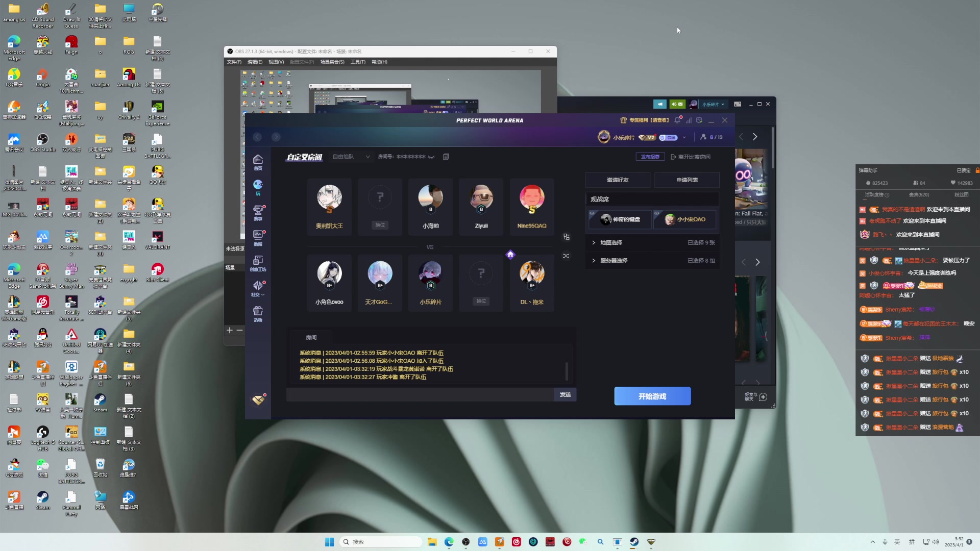Open the 编辑(E) menu in OBS

(x=255, y=62)
